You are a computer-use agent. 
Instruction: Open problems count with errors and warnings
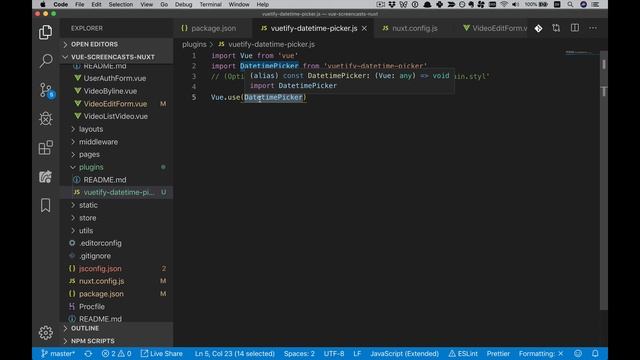[116, 353]
